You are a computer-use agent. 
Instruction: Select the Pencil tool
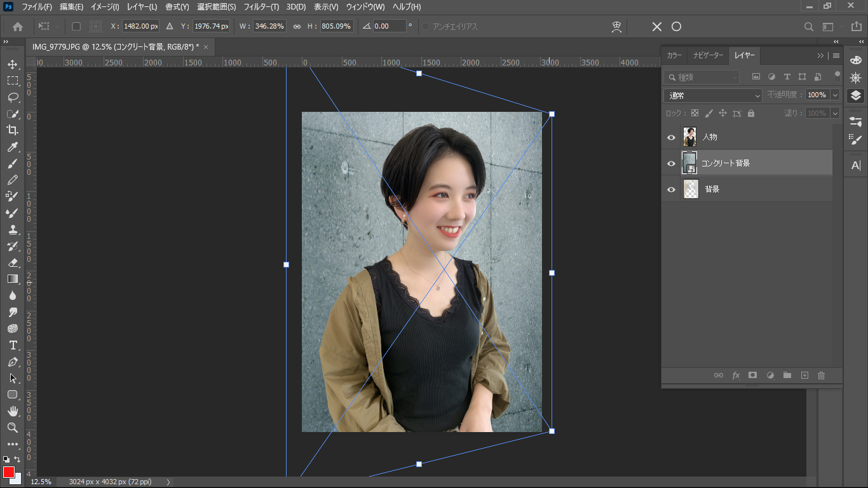[x=12, y=180]
